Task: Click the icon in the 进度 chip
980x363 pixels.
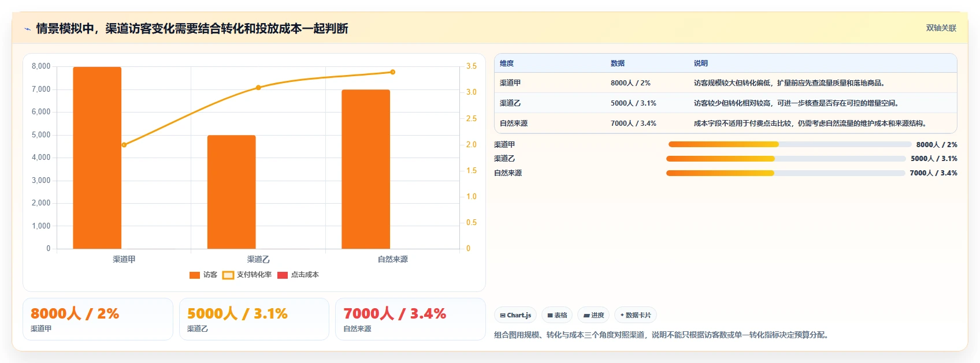Action: [x=586, y=316]
